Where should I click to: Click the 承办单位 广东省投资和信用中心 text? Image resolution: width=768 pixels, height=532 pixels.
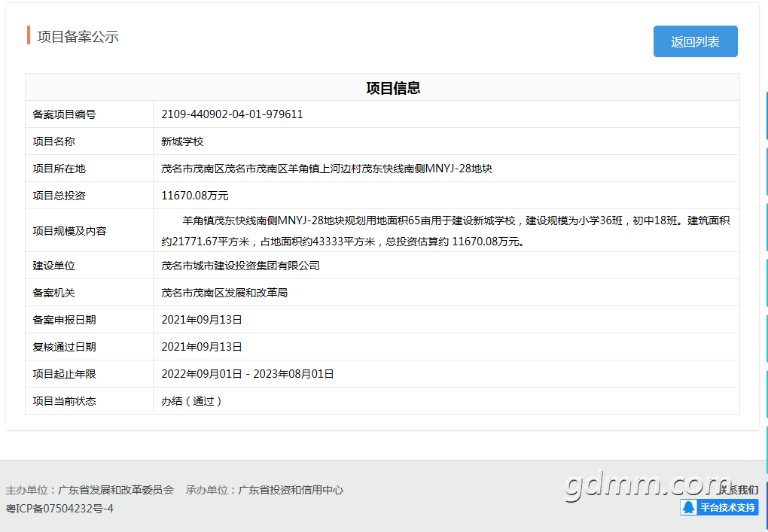point(264,490)
